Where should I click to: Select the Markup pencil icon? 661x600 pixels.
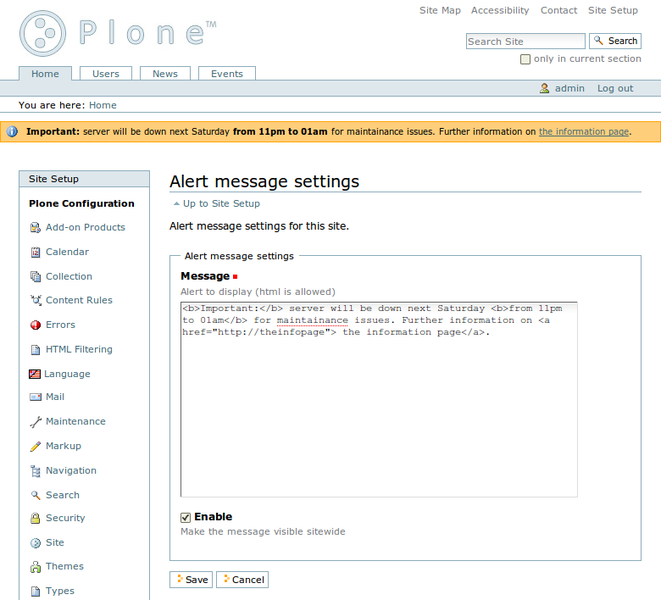click(36, 446)
